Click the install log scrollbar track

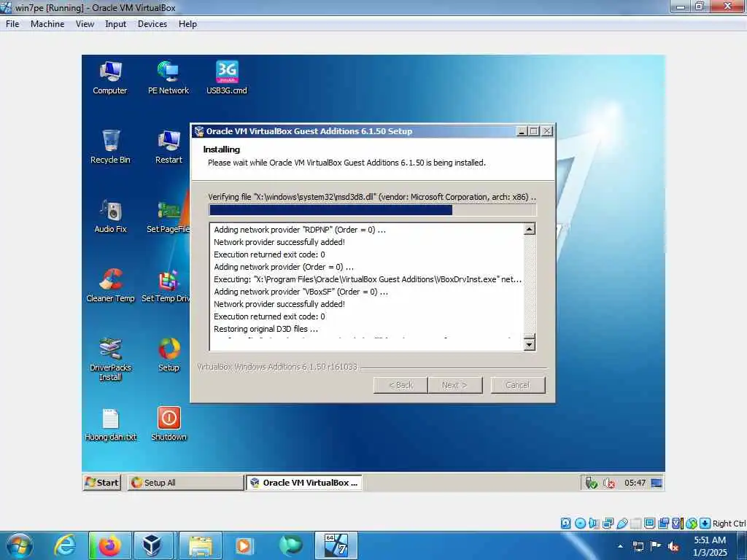[x=530, y=284]
